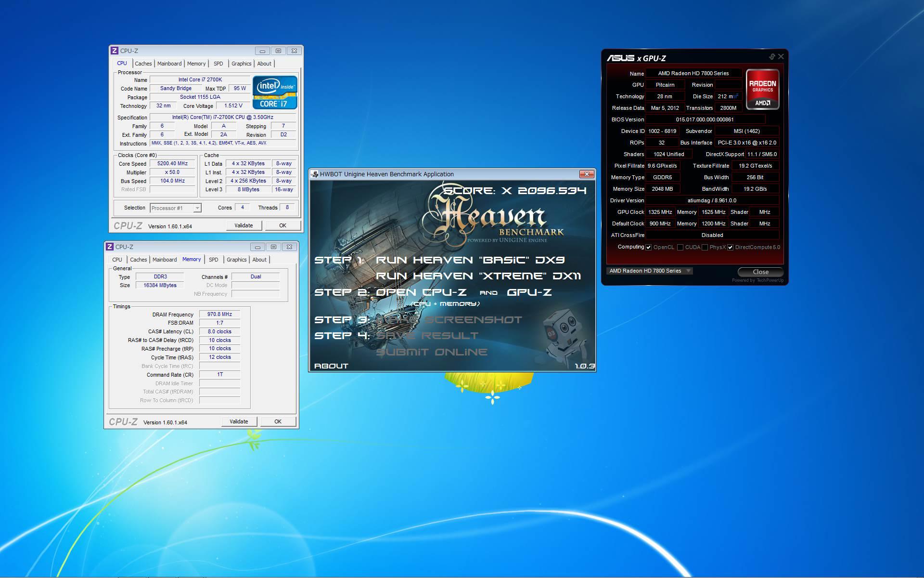Image resolution: width=924 pixels, height=578 pixels.
Task: Click the HWBOT Heaven window title icon
Action: click(x=315, y=174)
